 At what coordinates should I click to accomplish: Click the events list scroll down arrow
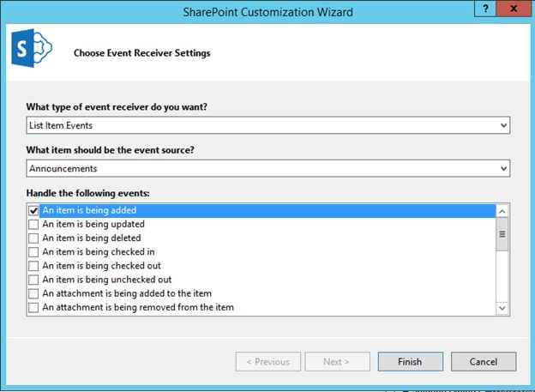502,308
